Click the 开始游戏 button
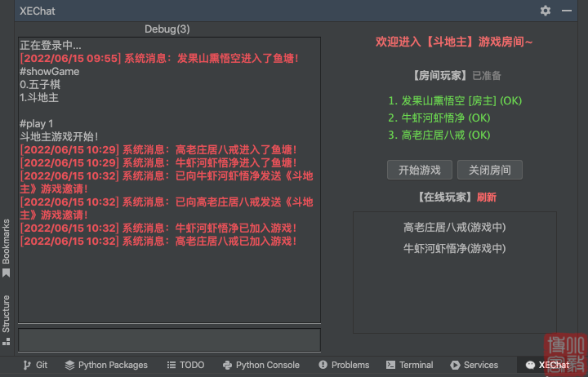Image resolution: width=588 pixels, height=377 pixels. pos(420,170)
